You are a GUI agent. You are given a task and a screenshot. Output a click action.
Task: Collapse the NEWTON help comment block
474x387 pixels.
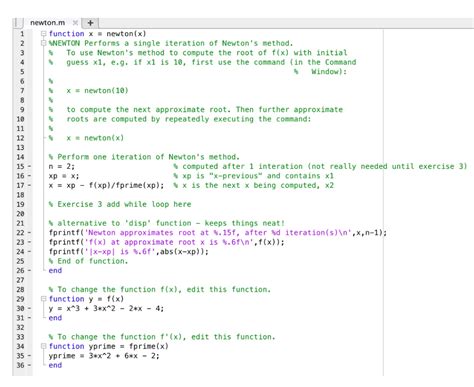tap(43, 43)
